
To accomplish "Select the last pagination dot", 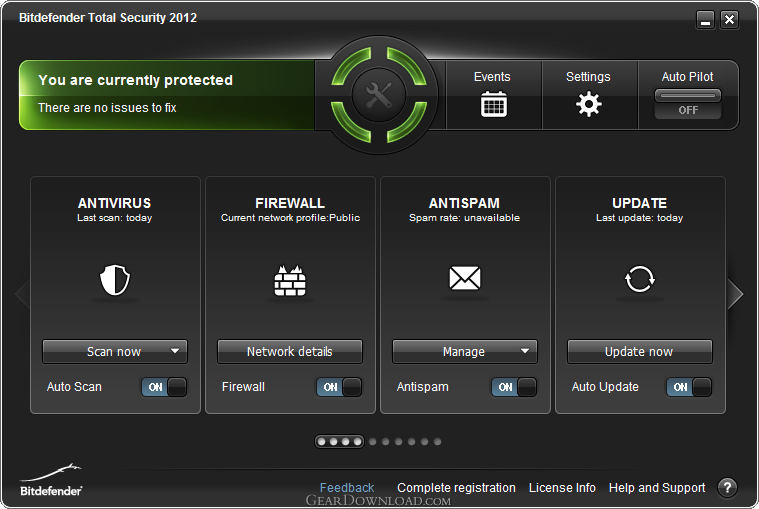I will (x=438, y=441).
